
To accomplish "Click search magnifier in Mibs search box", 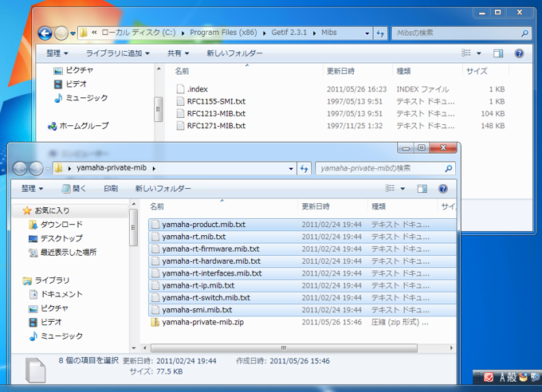I will 524,33.
